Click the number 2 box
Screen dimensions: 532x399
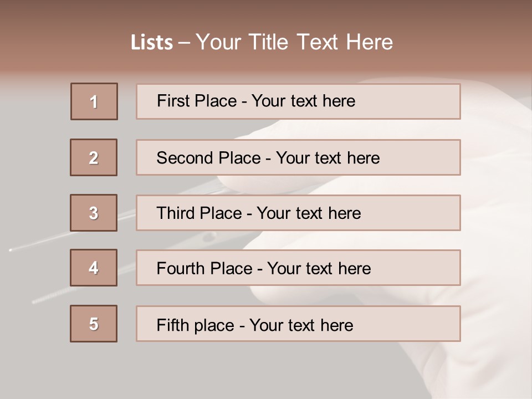pyautogui.click(x=94, y=157)
